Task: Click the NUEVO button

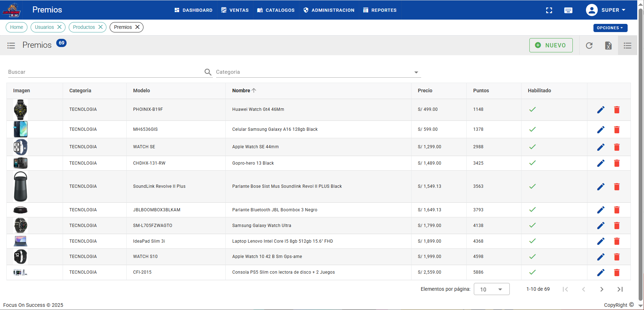Action: pyautogui.click(x=551, y=45)
